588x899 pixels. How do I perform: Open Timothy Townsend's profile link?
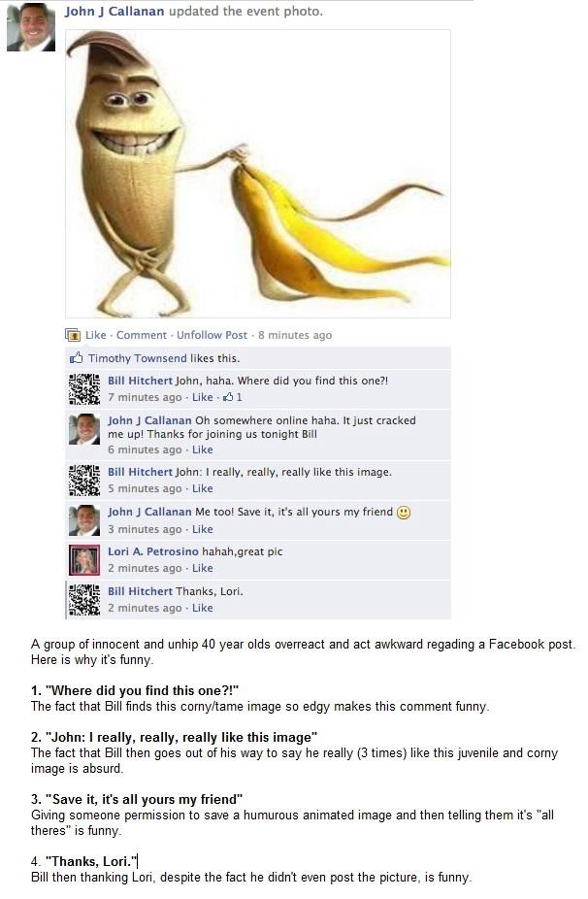138,358
